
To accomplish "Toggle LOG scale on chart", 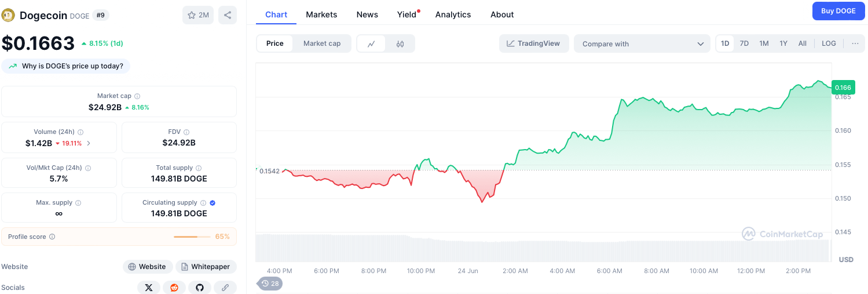I will pos(829,43).
